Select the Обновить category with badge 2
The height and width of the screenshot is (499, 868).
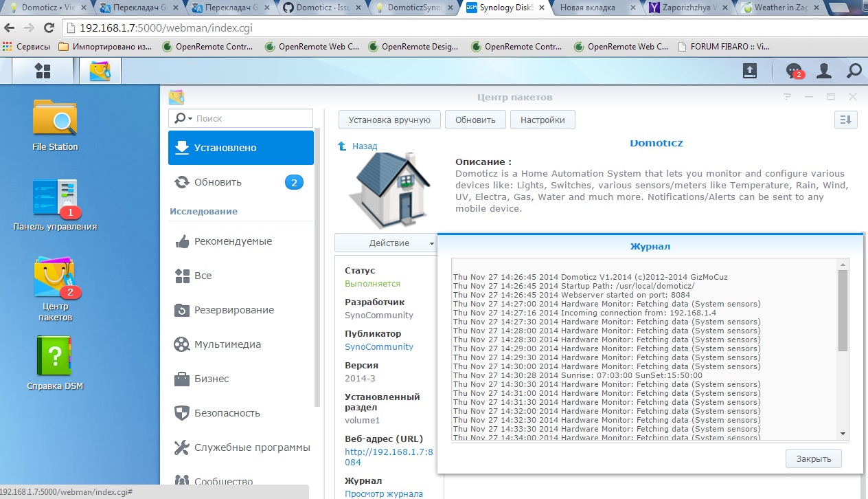pos(241,182)
